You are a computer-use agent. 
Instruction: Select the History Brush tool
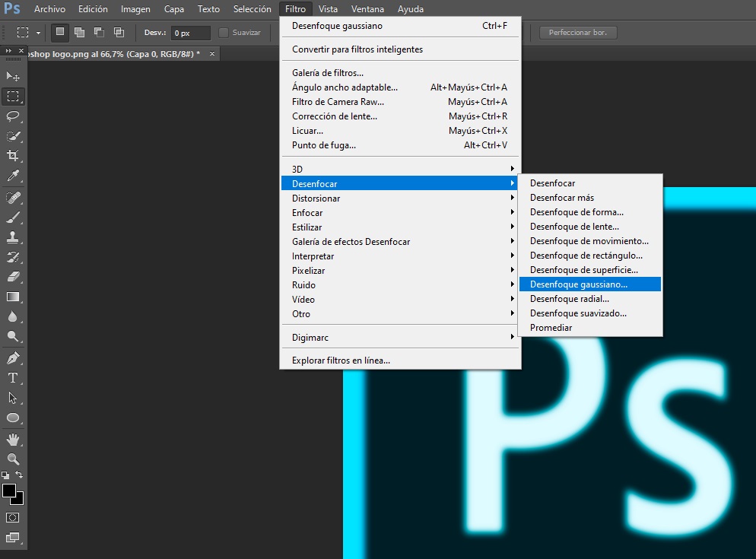click(x=13, y=257)
